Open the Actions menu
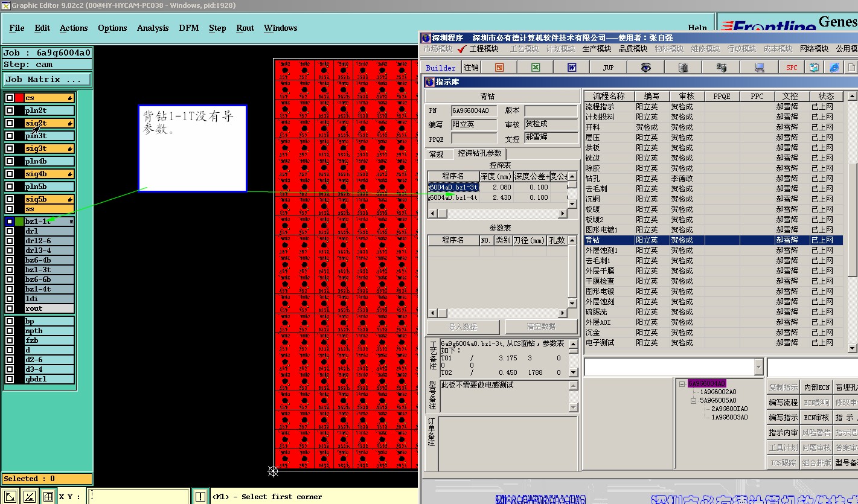The width and height of the screenshot is (858, 504). point(74,28)
